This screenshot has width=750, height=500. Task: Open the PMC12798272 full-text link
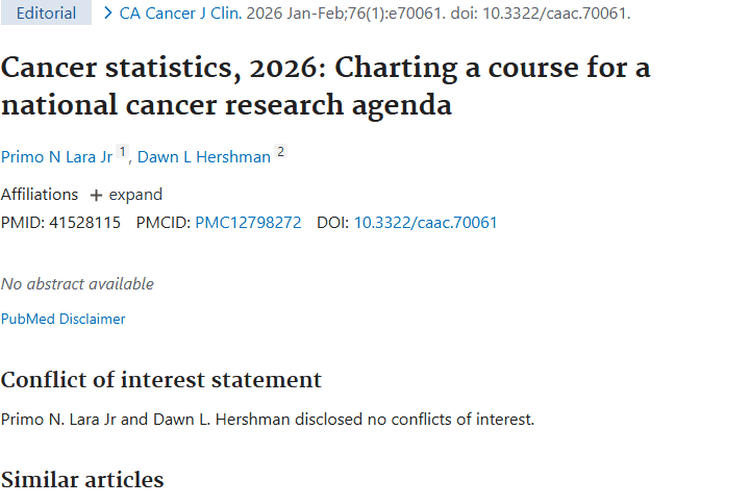coord(248,222)
